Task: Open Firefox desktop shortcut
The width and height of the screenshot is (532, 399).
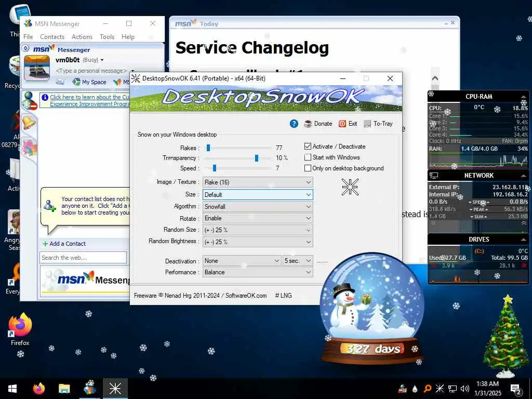Action: 20,329
